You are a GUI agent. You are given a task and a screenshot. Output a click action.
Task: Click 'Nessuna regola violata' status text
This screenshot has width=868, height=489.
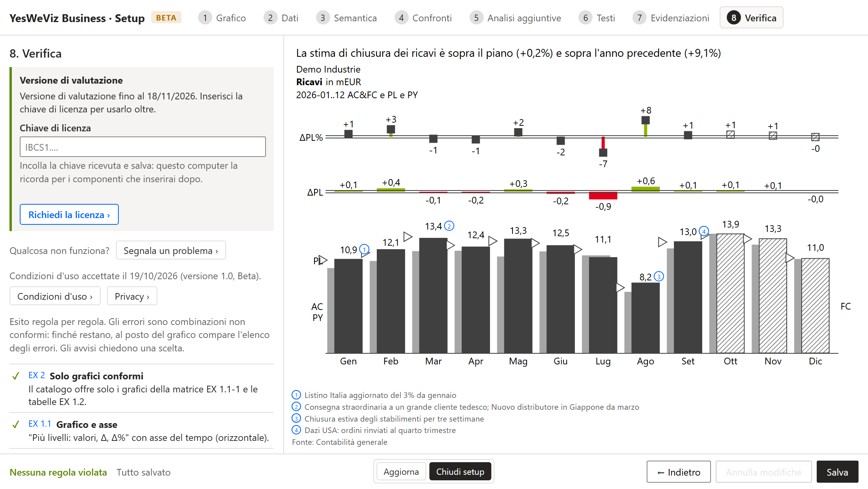click(x=58, y=472)
